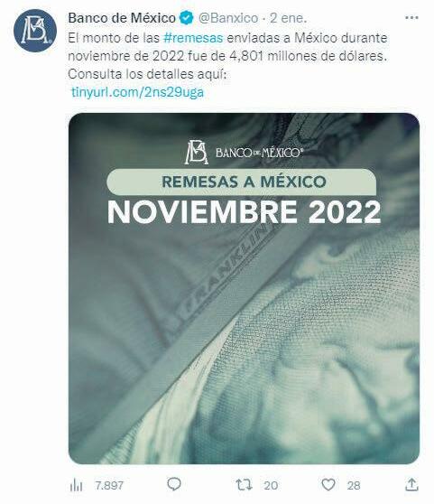Screen dimensions: 434x504
Task: Click the blue verified badge icon
Action: coord(187,18)
